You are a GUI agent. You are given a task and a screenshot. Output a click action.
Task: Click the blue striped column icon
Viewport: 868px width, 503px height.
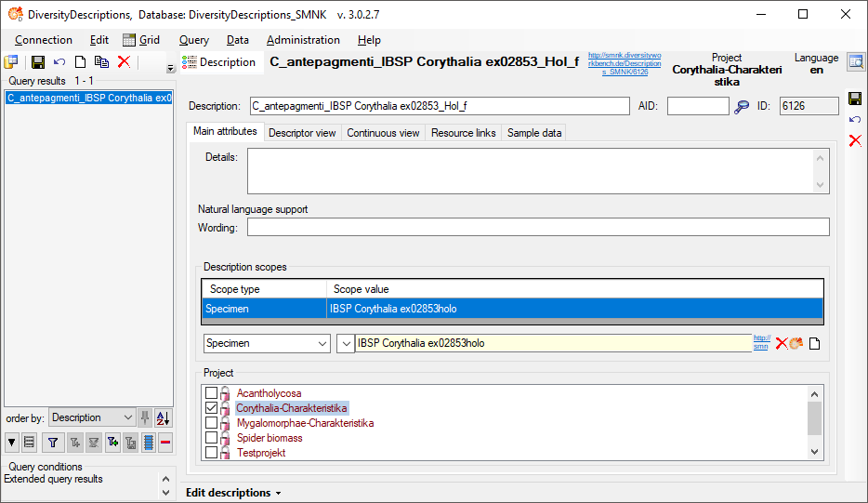tap(149, 442)
